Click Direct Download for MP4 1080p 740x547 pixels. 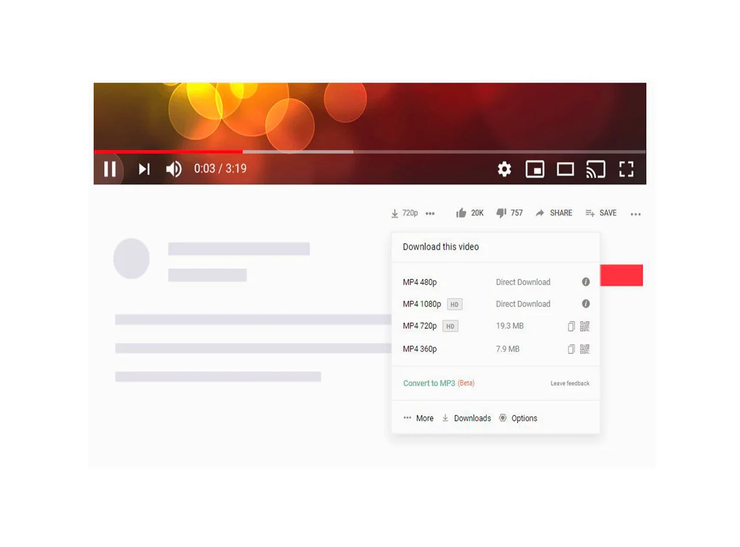(x=523, y=304)
